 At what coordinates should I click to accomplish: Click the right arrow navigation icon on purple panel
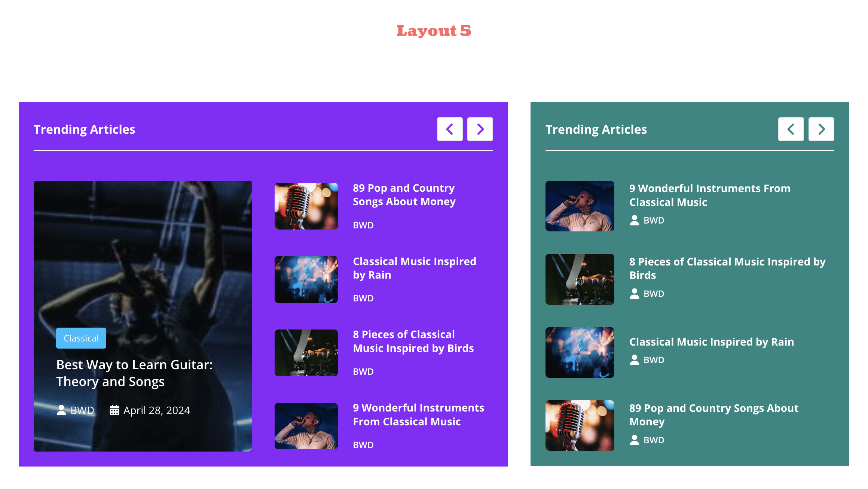coord(480,129)
